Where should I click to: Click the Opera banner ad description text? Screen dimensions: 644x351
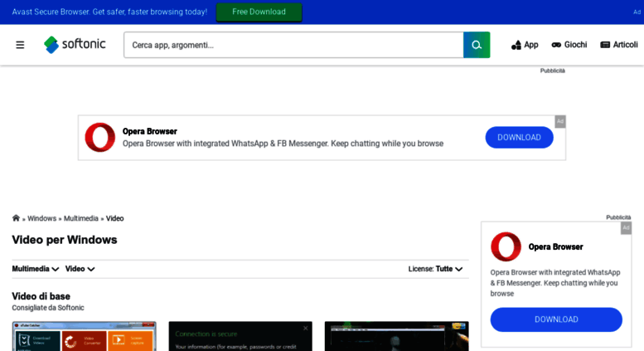click(x=283, y=144)
